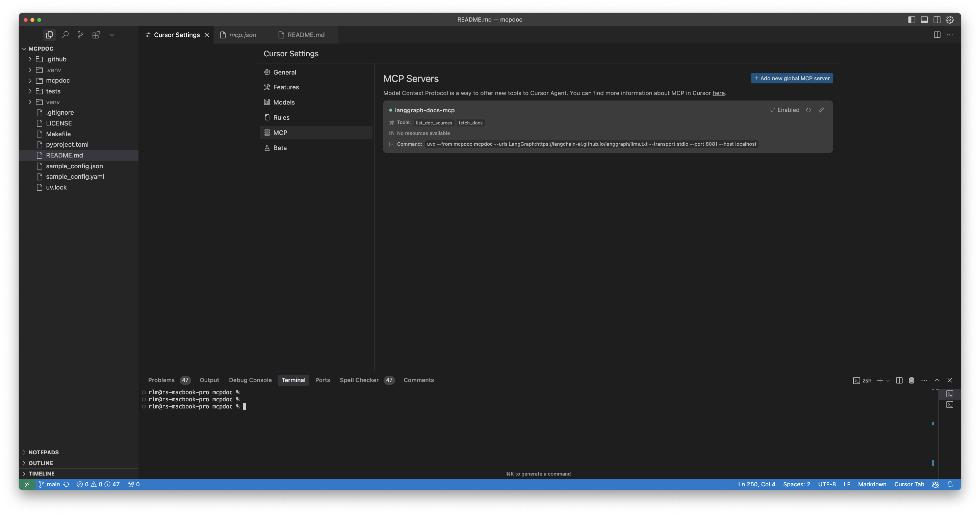
Task: Open the Search panel in sidebar
Action: [x=65, y=35]
